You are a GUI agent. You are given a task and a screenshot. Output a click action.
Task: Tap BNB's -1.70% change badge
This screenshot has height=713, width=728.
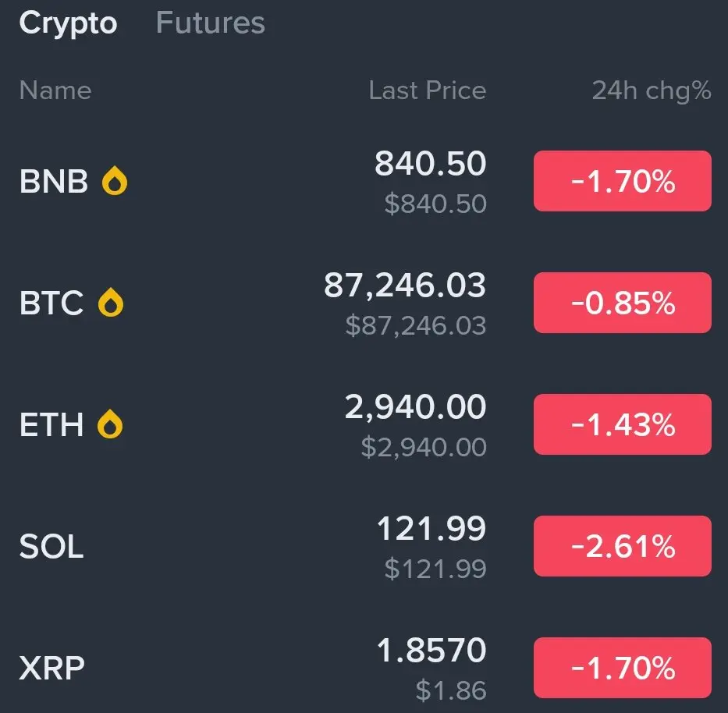tap(622, 182)
